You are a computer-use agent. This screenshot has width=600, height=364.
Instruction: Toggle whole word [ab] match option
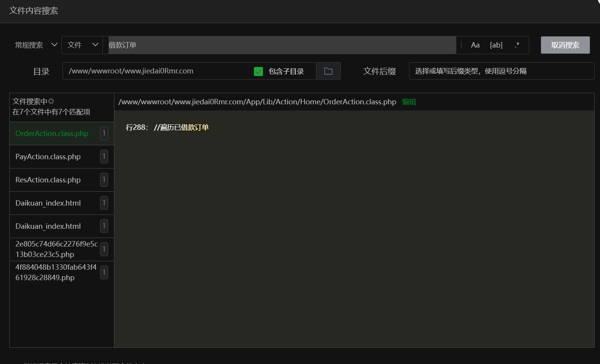click(x=496, y=45)
